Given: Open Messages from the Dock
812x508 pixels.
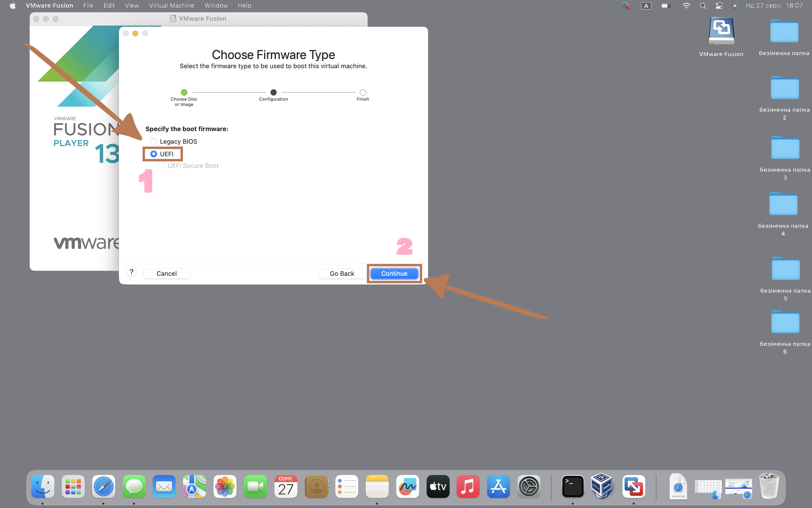Looking at the screenshot, I should [x=134, y=486].
